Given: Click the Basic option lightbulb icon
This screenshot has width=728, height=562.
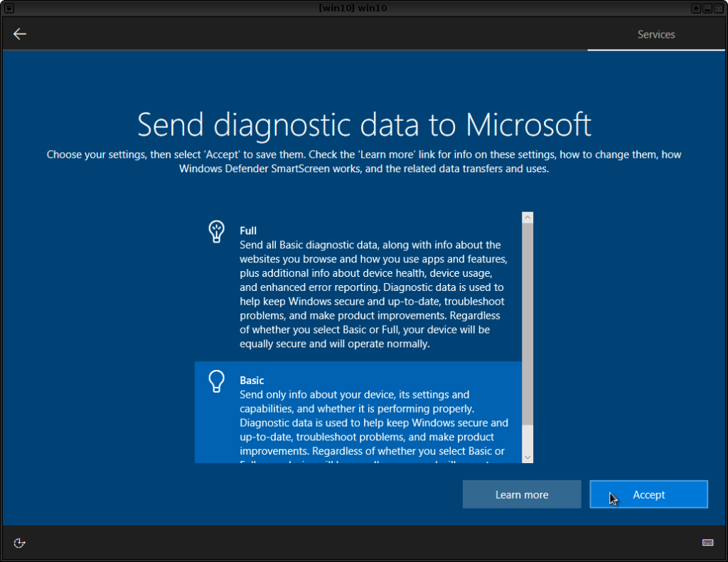Looking at the screenshot, I should 216,381.
